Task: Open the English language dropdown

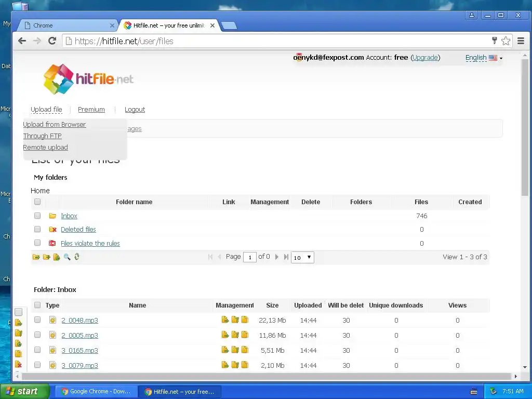Action: [x=484, y=58]
